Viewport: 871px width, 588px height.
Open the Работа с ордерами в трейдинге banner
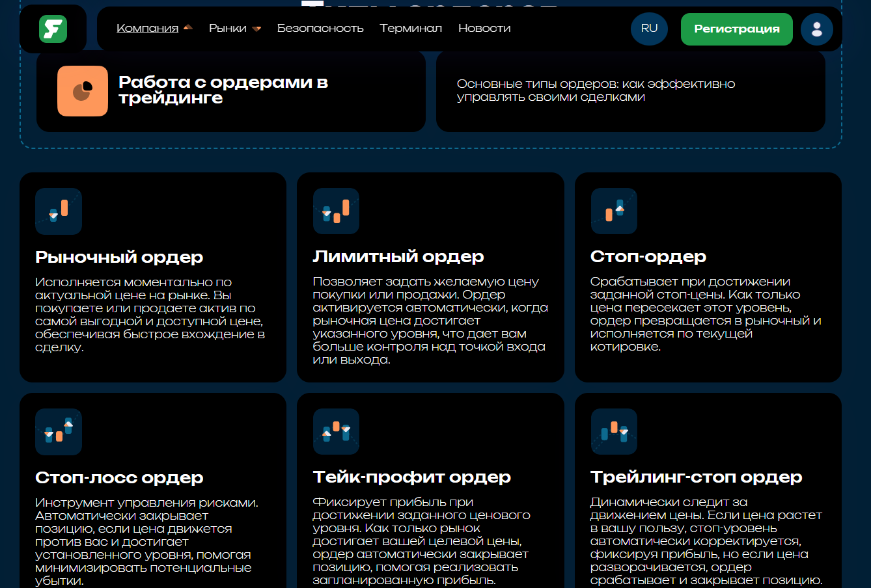pyautogui.click(x=230, y=92)
